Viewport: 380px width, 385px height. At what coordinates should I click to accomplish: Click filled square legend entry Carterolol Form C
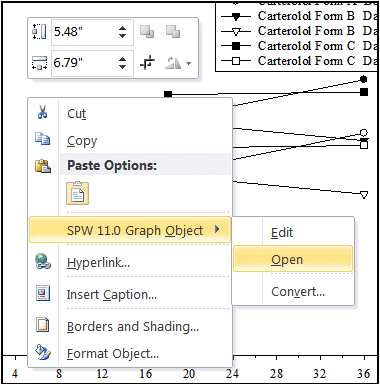tap(298, 46)
